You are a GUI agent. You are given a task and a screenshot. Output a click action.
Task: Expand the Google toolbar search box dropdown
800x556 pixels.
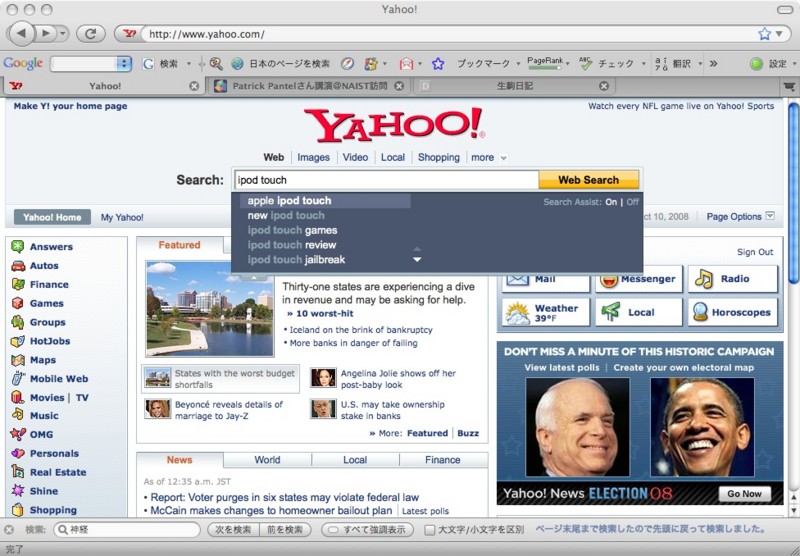pyautogui.click(x=123, y=64)
